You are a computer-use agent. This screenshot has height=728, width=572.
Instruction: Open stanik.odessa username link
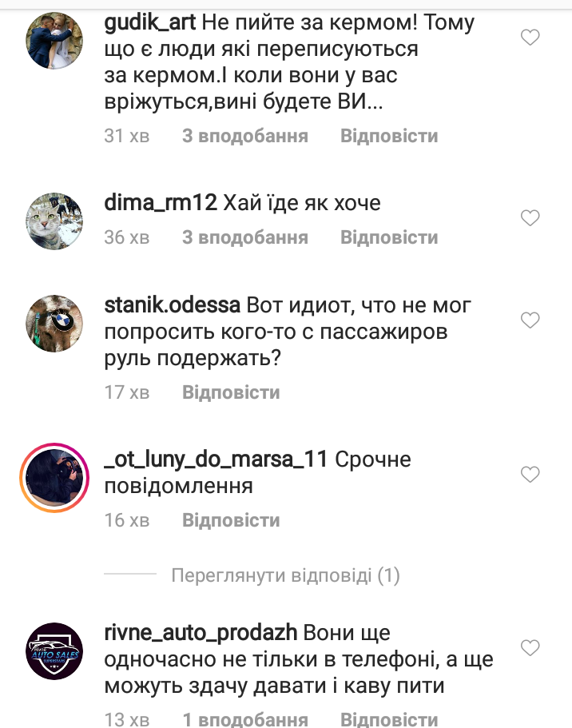click(x=173, y=305)
